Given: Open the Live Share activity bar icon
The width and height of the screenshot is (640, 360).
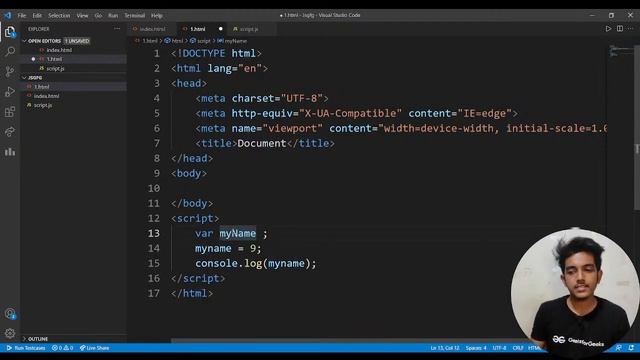Looking at the screenshot, I should [10, 131].
